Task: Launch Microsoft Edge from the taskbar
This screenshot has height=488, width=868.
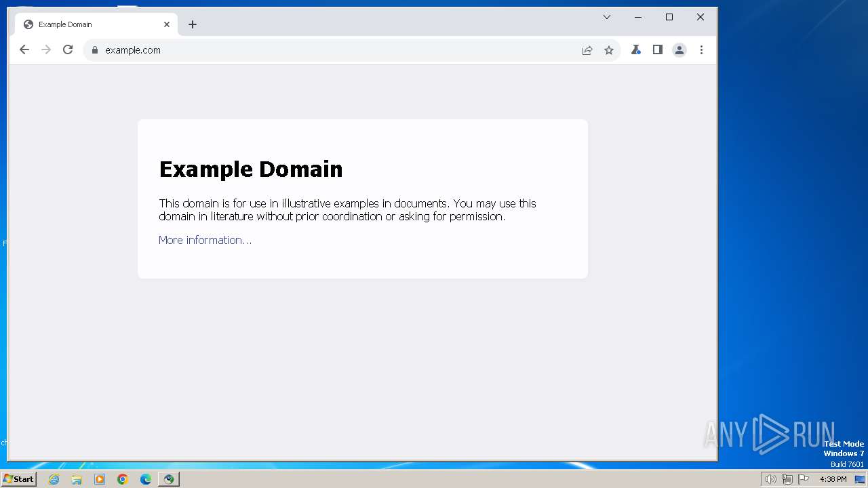Action: [146, 479]
